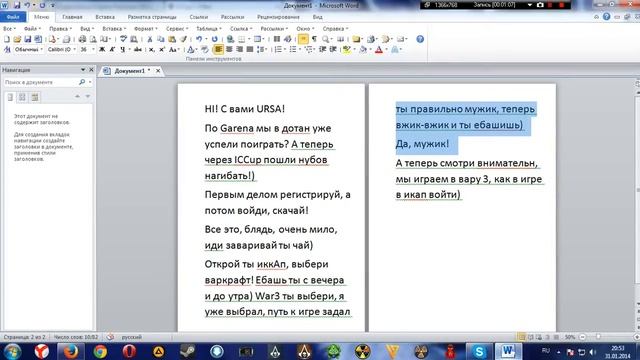Open Skype from the taskbar
This screenshot has height=360, width=640.
click(479, 351)
